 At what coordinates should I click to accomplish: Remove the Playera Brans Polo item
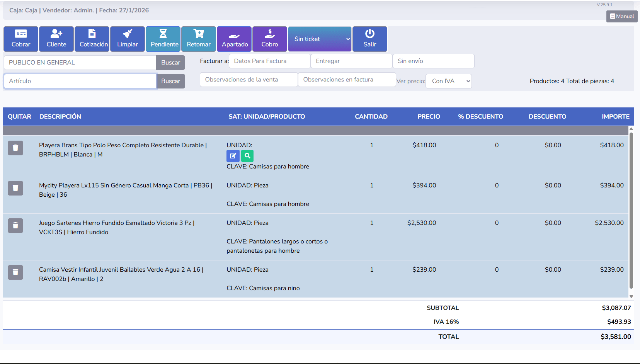15,148
